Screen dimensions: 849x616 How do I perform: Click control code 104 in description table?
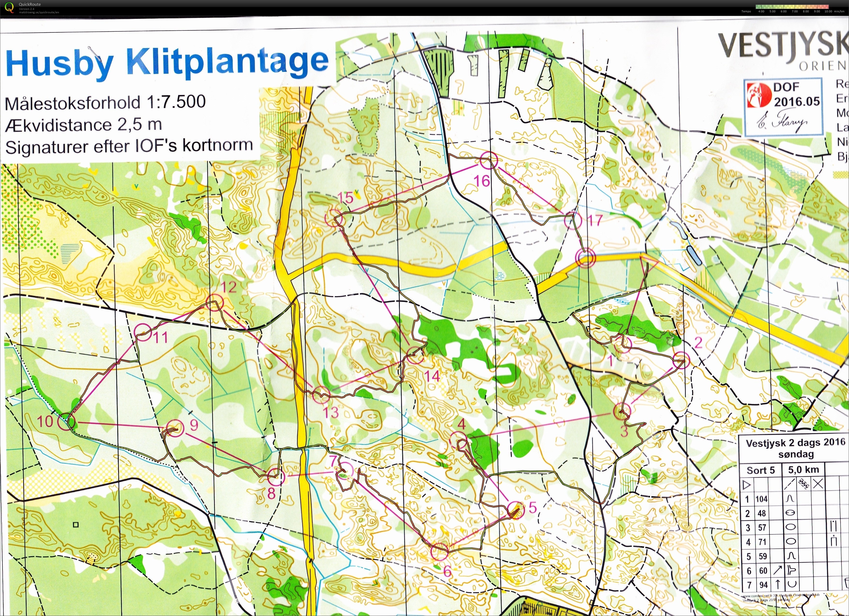(x=761, y=499)
